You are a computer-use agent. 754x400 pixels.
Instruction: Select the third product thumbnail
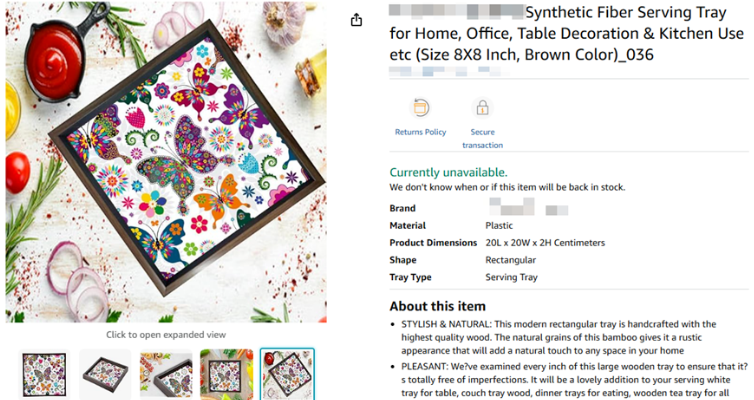pyautogui.click(x=166, y=374)
